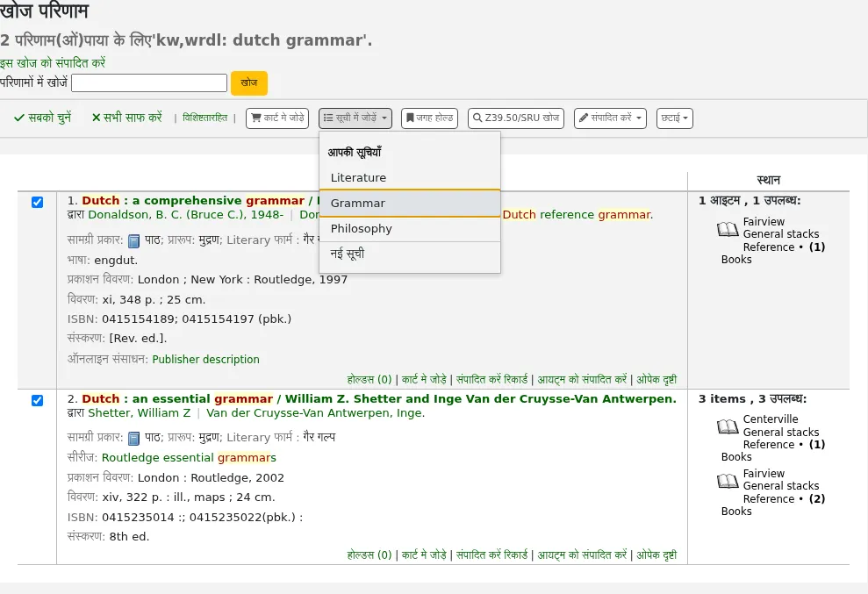Open Routledge essential grammars series link

189,458
